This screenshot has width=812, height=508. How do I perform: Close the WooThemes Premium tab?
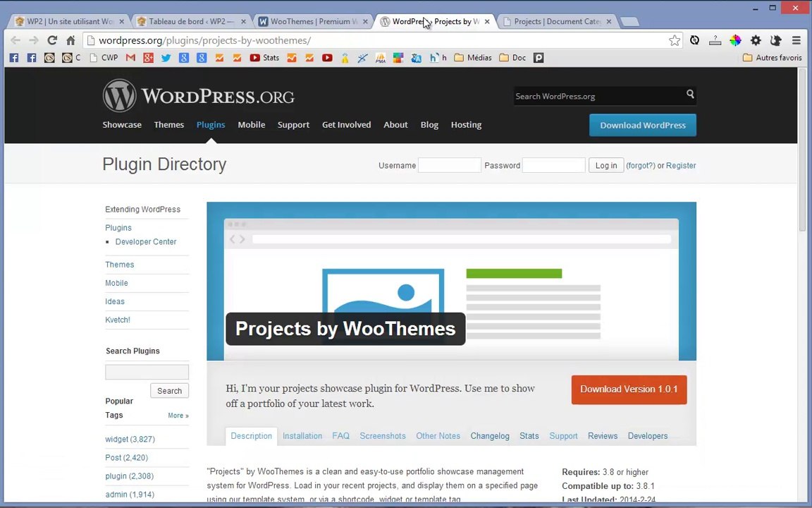pyautogui.click(x=366, y=21)
